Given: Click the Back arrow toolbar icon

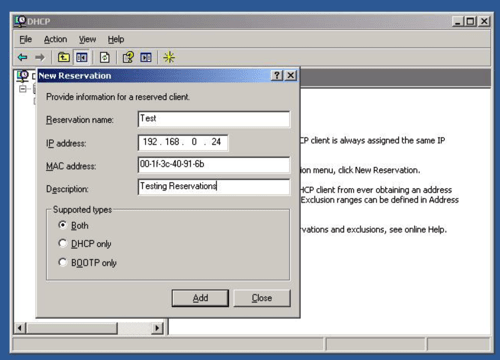Looking at the screenshot, I should (x=22, y=57).
